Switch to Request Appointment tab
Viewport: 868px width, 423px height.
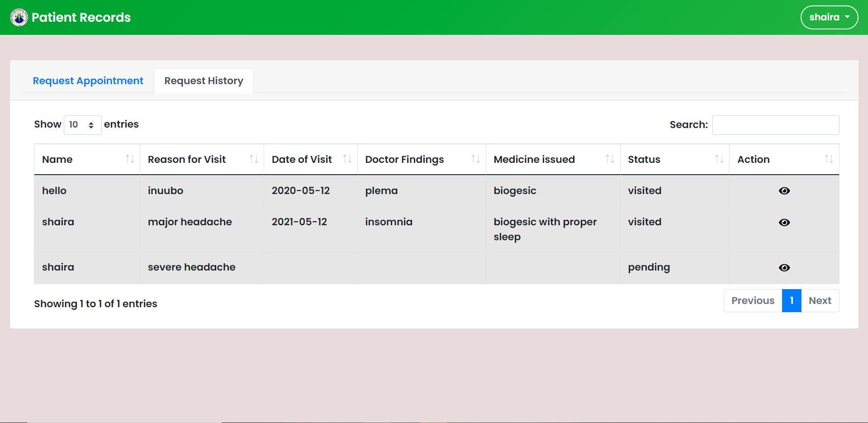pyautogui.click(x=88, y=81)
